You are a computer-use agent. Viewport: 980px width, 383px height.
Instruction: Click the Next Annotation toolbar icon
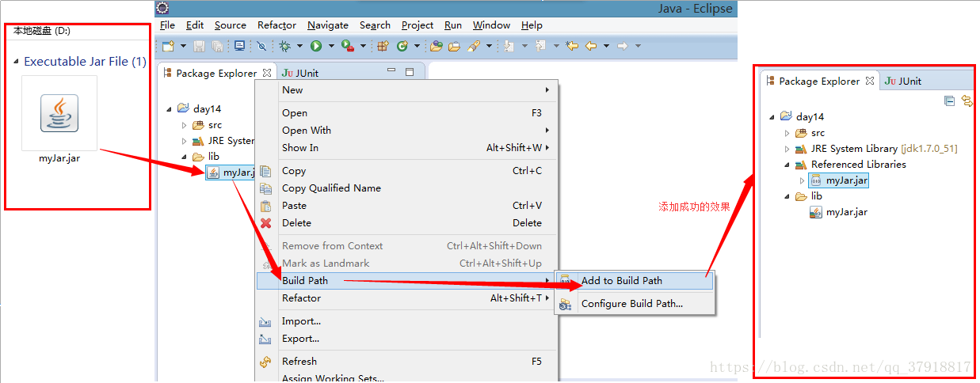508,46
